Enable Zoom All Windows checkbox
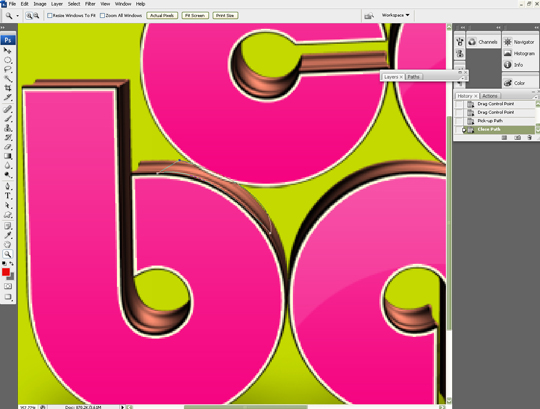The image size is (540, 409). [x=102, y=15]
